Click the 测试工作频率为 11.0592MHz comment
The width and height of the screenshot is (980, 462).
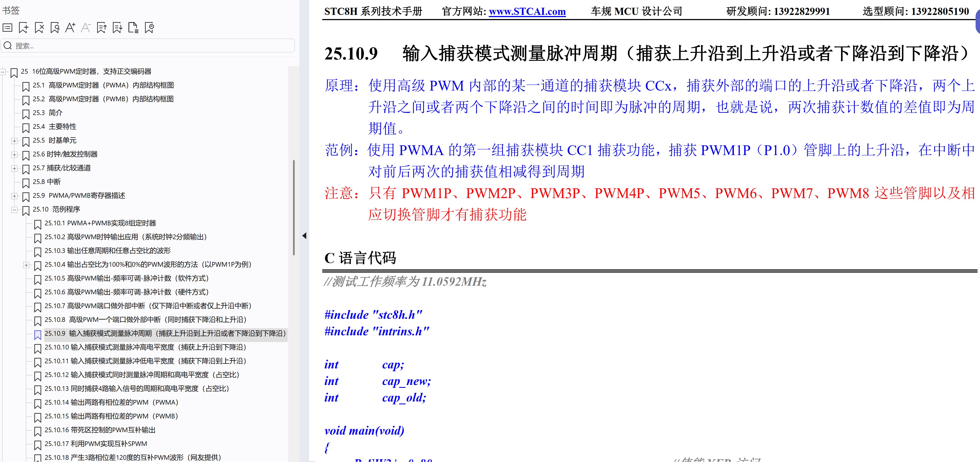[x=405, y=282]
